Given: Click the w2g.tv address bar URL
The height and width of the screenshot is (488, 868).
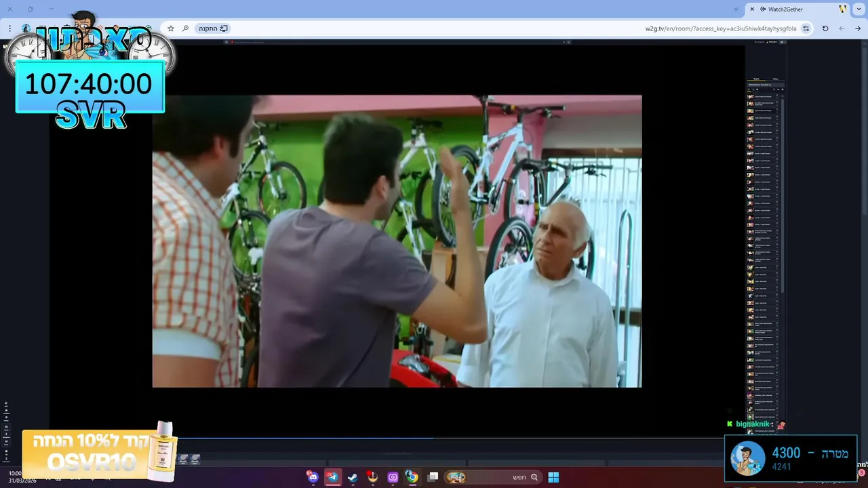Looking at the screenshot, I should tap(721, 28).
